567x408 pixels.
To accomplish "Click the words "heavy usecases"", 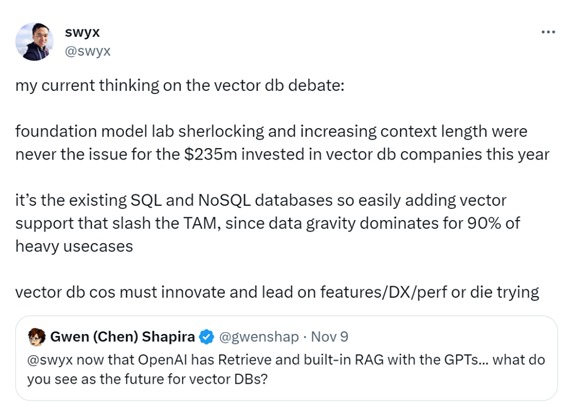I will pos(74,247).
